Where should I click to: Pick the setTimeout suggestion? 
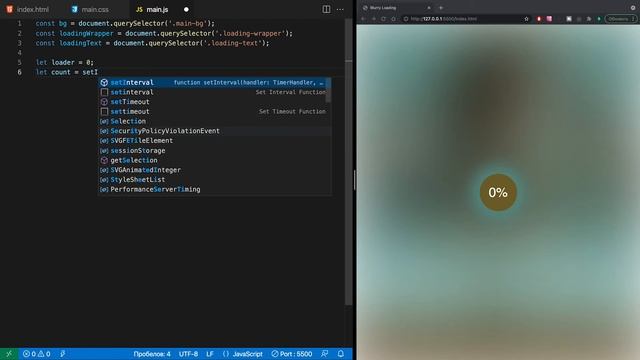pos(215,102)
